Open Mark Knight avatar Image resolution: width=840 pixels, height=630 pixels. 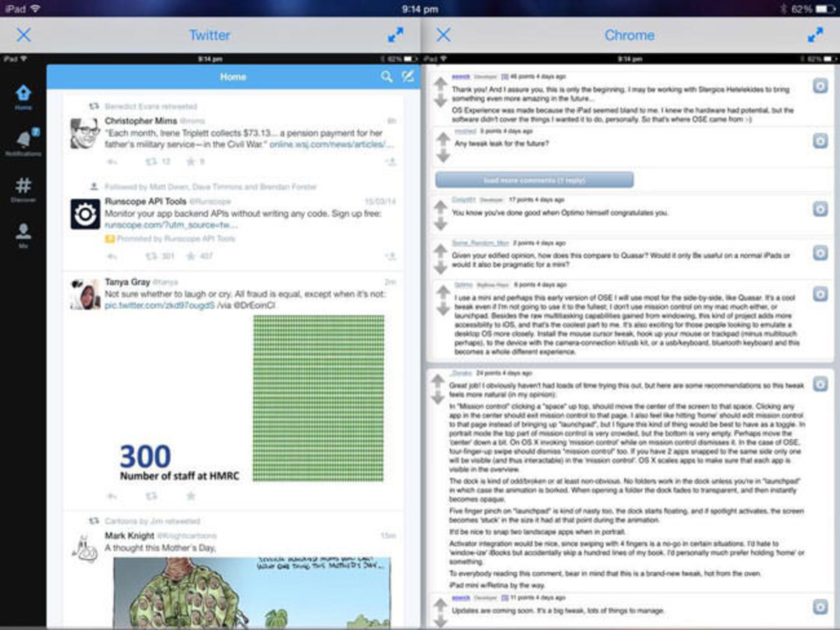click(85, 549)
